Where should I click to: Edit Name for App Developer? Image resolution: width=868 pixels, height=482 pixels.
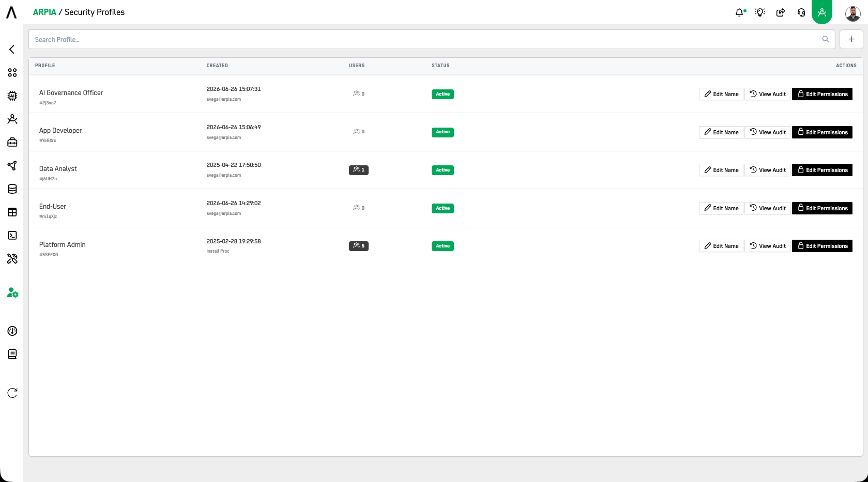point(721,132)
